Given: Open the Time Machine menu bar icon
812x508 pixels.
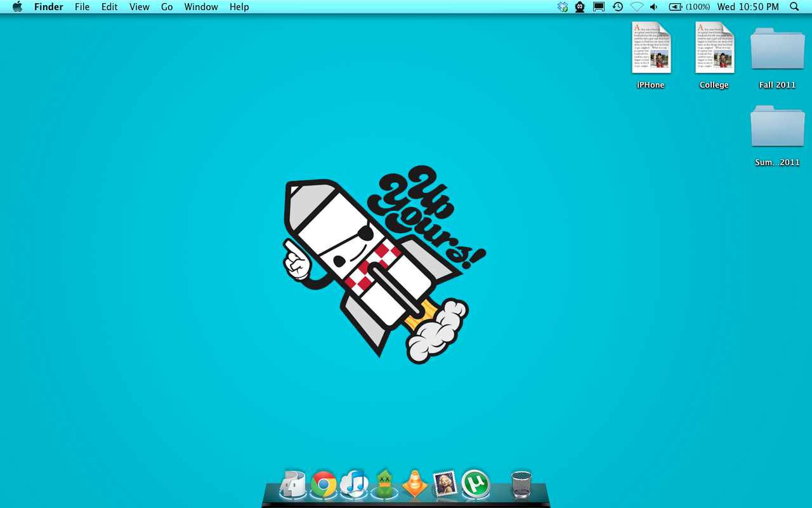Looking at the screenshot, I should point(617,7).
